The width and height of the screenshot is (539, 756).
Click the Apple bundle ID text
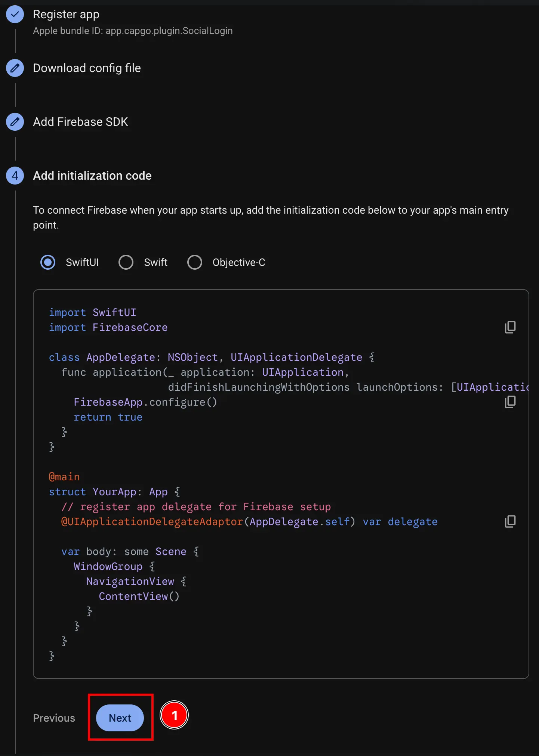pyautogui.click(x=133, y=31)
